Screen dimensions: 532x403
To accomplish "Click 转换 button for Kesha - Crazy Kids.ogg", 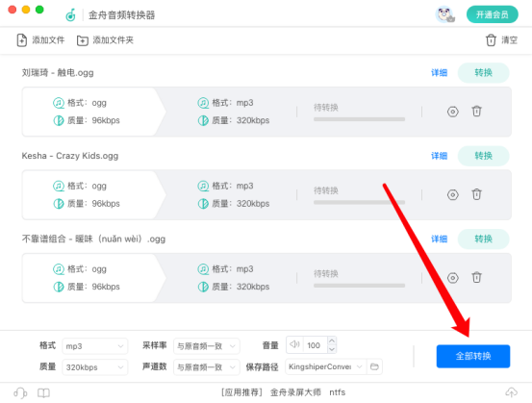I will tap(483, 156).
